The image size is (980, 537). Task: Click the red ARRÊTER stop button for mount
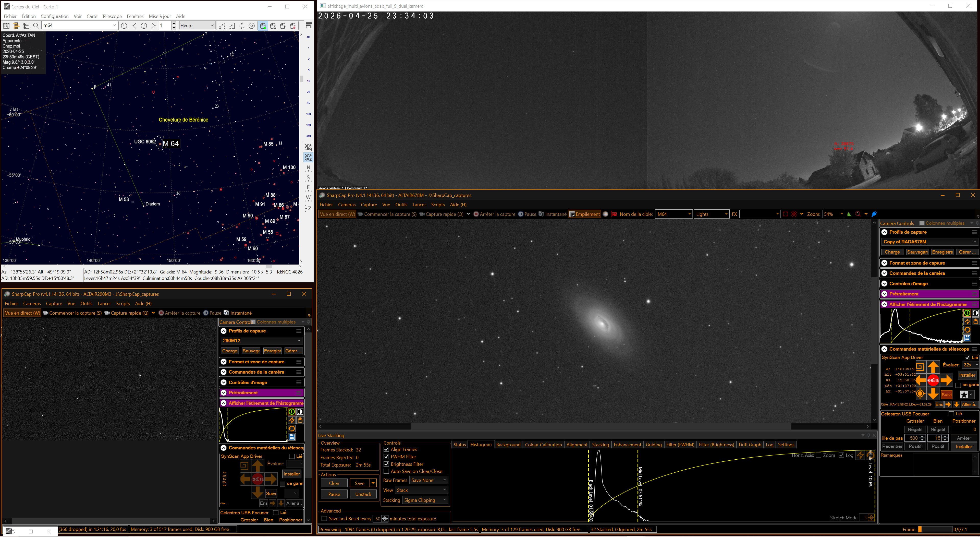[x=933, y=380]
